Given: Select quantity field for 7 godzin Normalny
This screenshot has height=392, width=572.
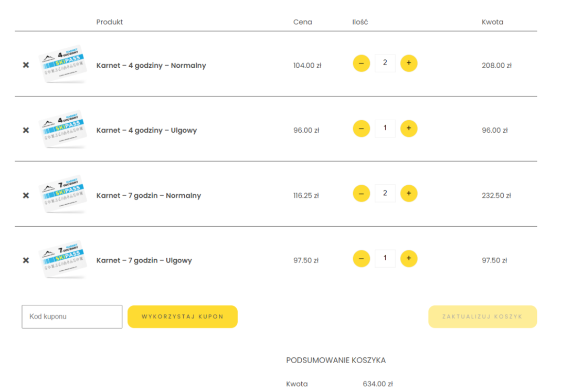Looking at the screenshot, I should tap(385, 193).
